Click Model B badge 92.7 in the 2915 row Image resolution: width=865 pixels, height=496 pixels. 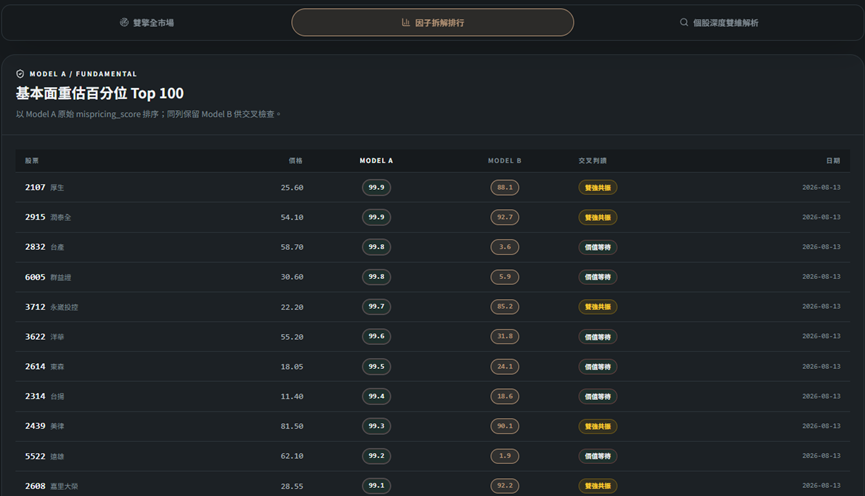[505, 217]
